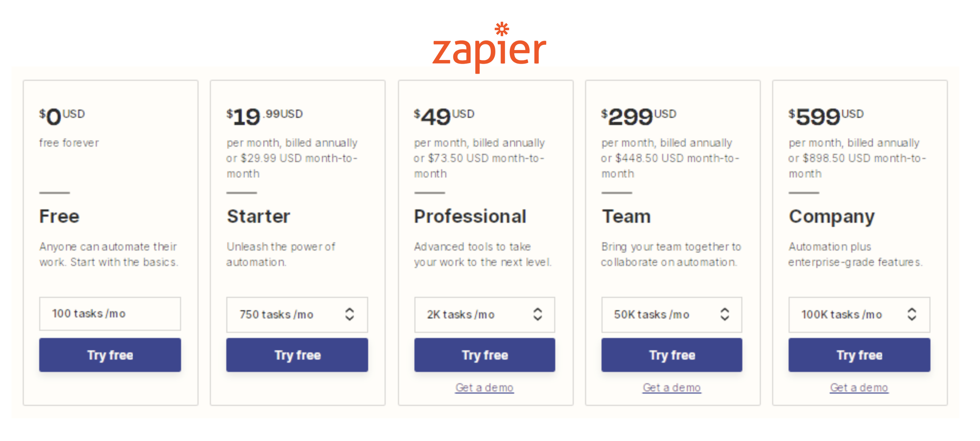980x441 pixels.
Task: Click the Company plan stepper chevrons
Action: 912,315
